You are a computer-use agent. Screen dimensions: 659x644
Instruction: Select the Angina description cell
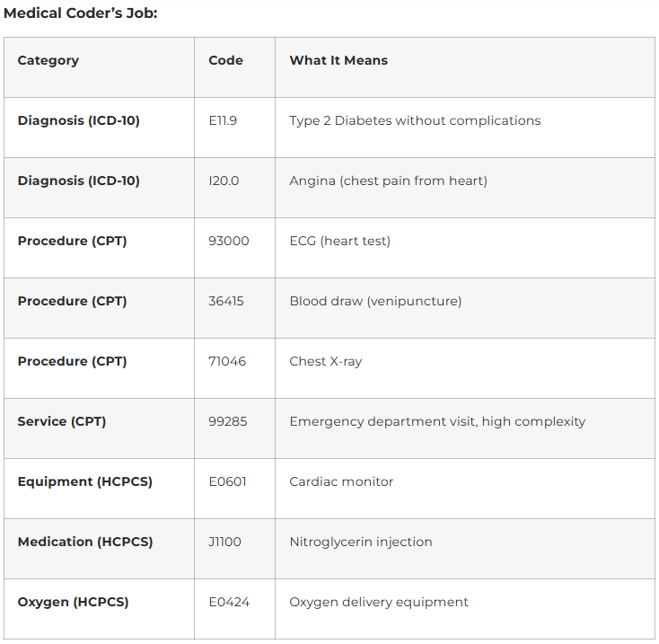pyautogui.click(x=388, y=181)
